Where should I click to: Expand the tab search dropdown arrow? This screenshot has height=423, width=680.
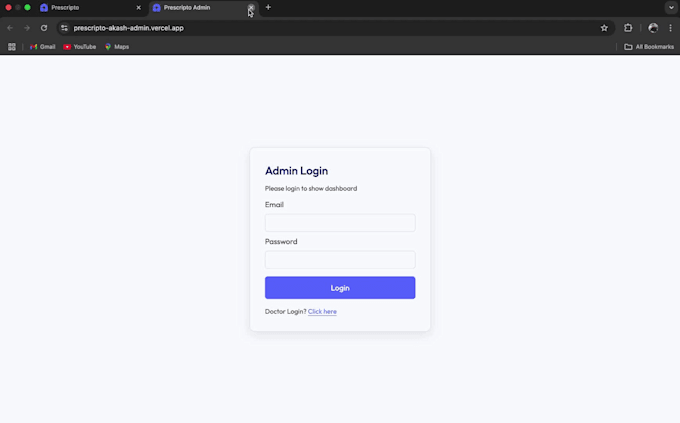[671, 7]
